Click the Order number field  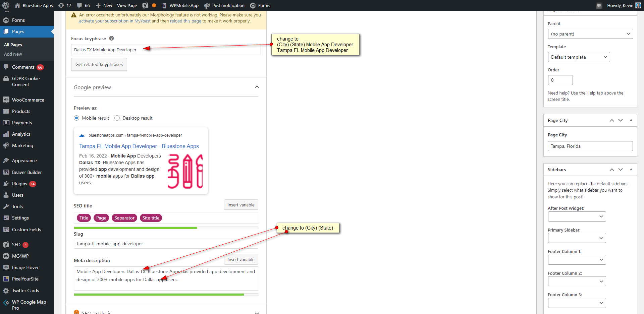point(560,80)
